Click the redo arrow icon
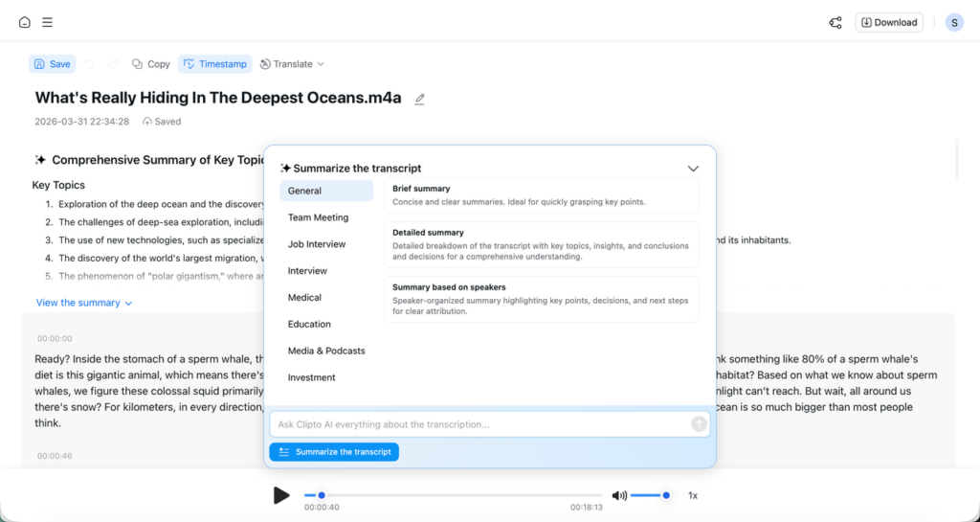The image size is (980, 522). tap(113, 64)
